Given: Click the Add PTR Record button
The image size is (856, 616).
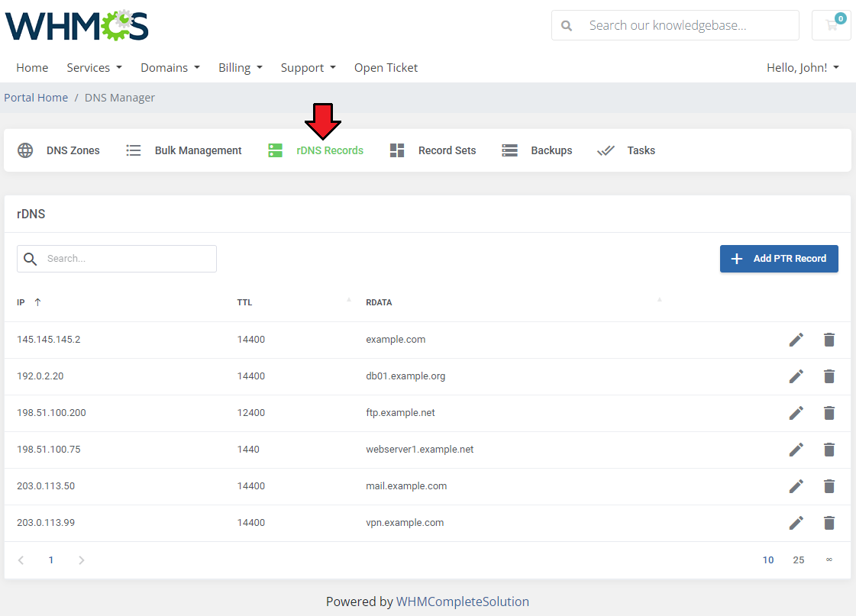Looking at the screenshot, I should tap(779, 259).
